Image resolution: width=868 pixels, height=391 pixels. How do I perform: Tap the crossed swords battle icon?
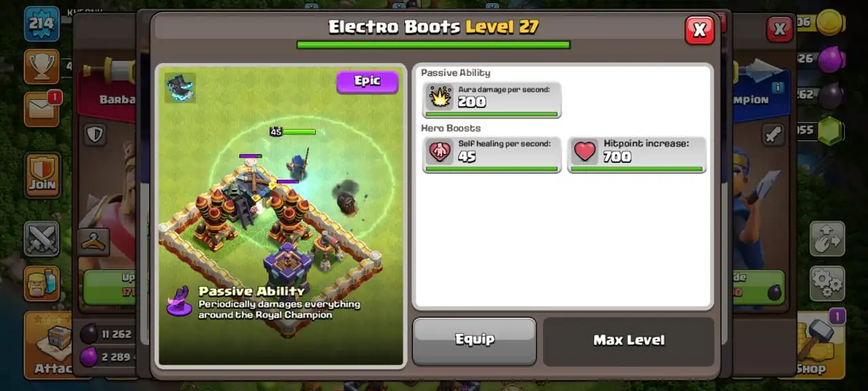coord(42,238)
